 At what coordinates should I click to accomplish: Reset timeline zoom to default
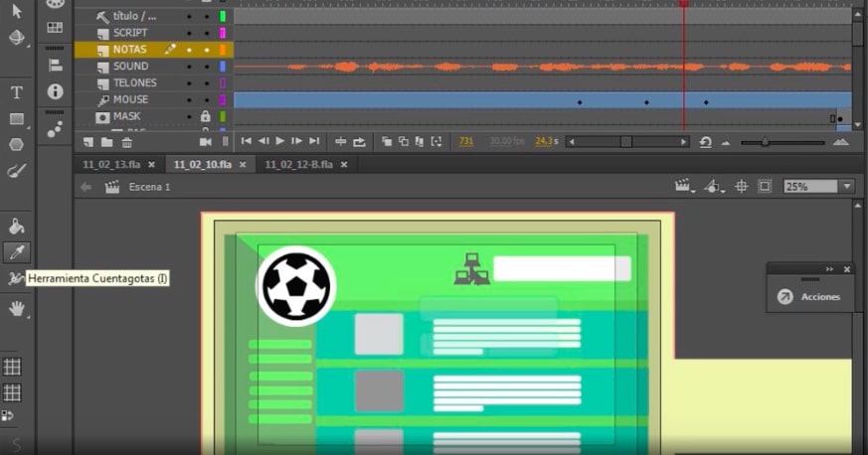point(705,142)
